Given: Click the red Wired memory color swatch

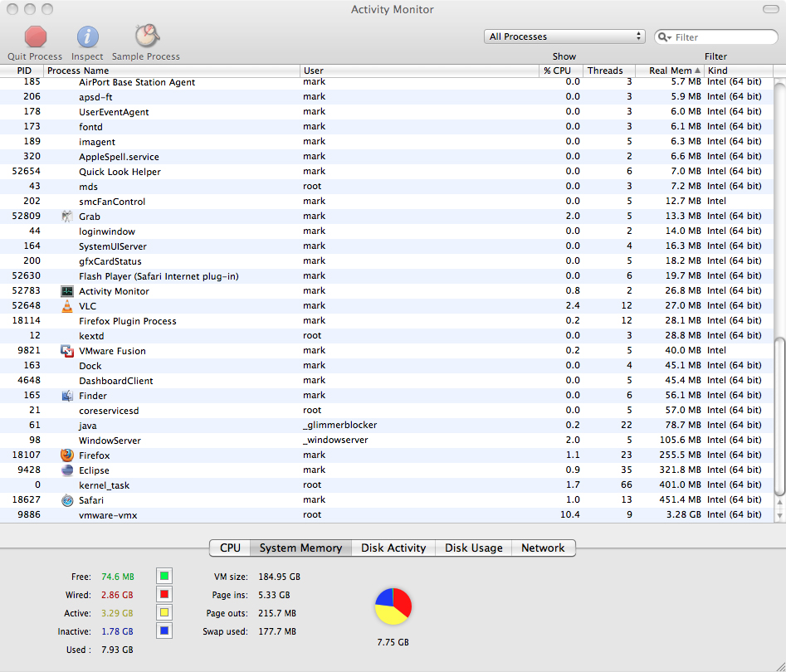Looking at the screenshot, I should 164,594.
